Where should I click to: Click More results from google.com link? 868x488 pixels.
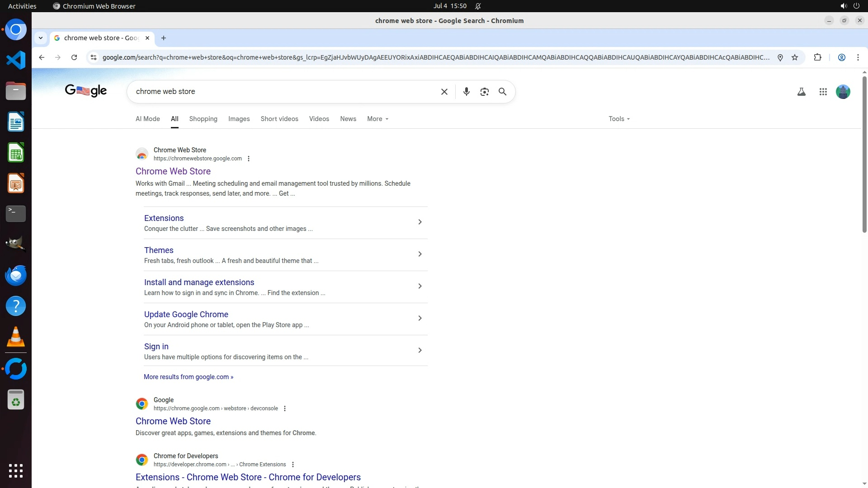point(189,377)
